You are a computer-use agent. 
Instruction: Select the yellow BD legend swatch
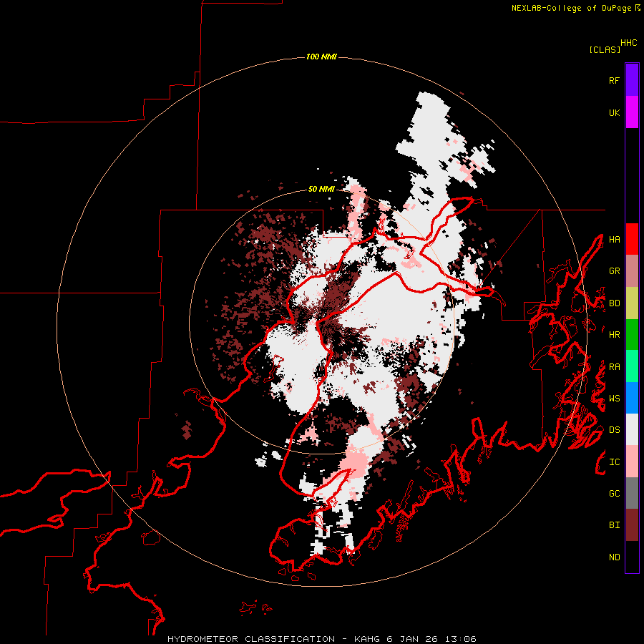point(632,303)
